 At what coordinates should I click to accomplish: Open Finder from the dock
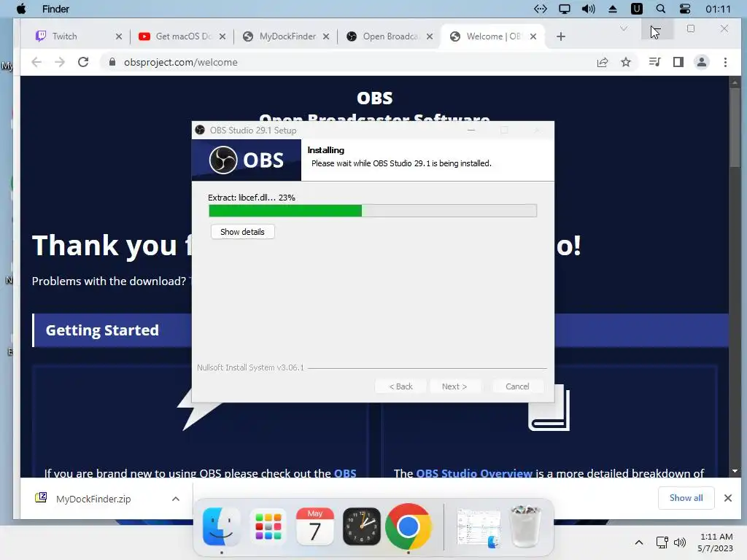pos(221,526)
